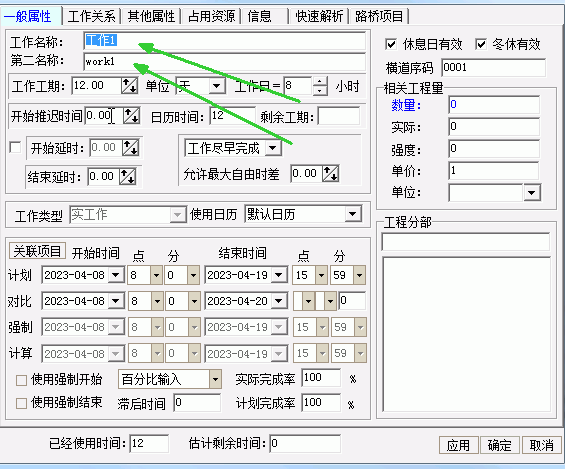
Task: Enable the 使用强制开始 checkbox
Action: [x=21, y=380]
